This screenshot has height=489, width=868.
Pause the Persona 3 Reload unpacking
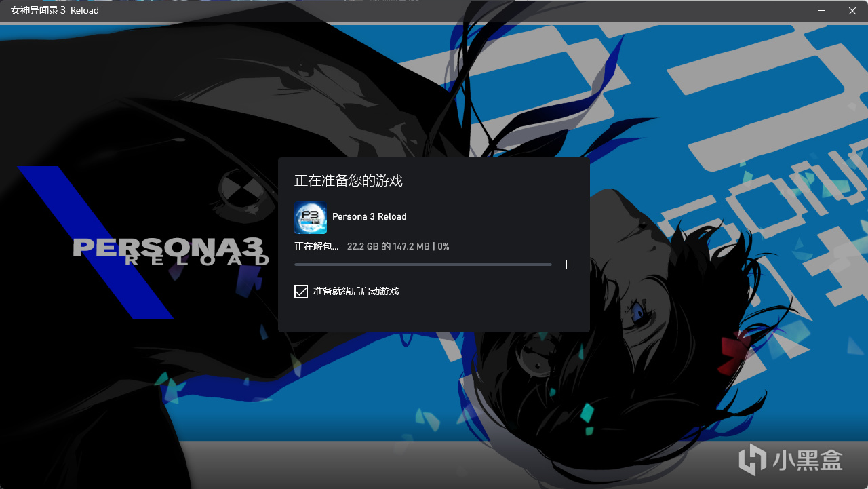coord(568,265)
